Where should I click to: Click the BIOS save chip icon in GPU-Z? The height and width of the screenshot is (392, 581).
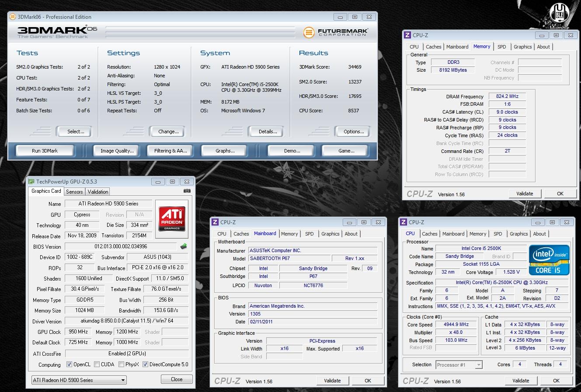(x=184, y=246)
